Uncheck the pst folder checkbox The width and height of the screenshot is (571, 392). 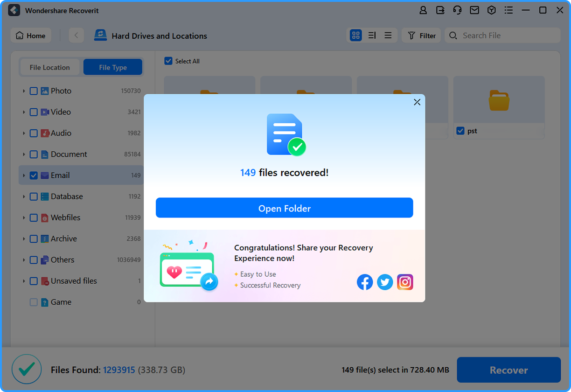coord(460,131)
